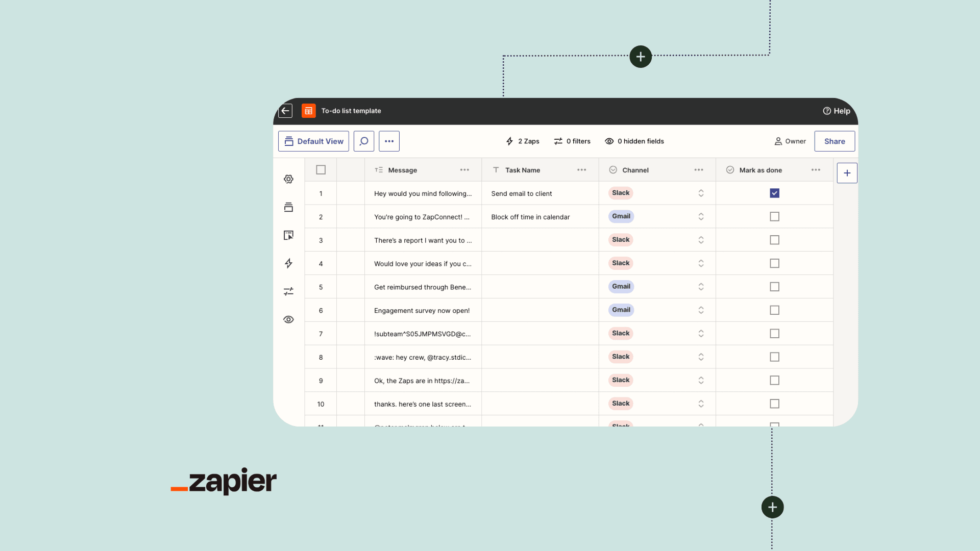The width and height of the screenshot is (980, 551).
Task: Click the settings gear icon in sidebar
Action: click(x=289, y=179)
